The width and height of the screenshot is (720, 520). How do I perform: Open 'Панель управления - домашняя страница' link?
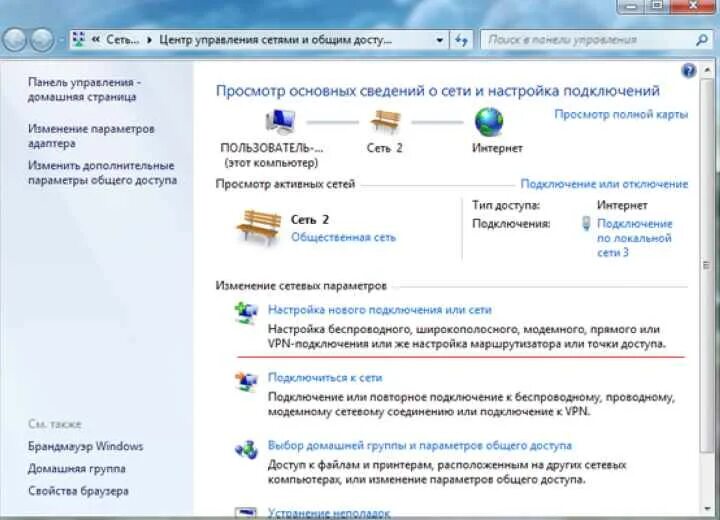84,90
